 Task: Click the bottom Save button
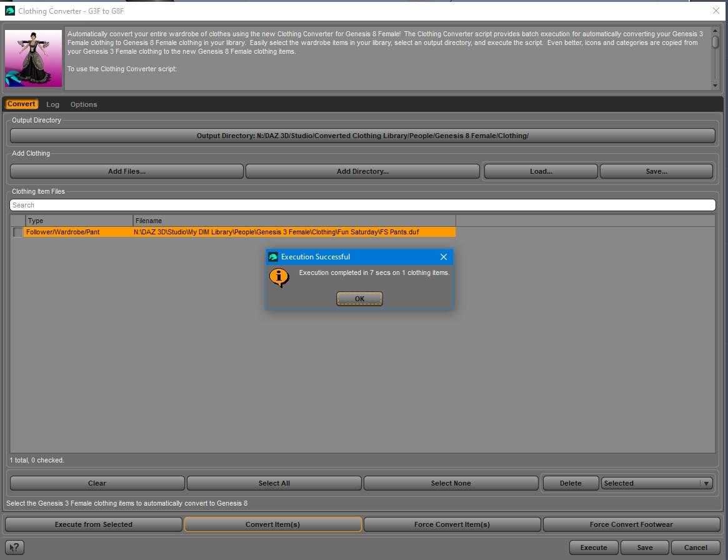tap(644, 547)
